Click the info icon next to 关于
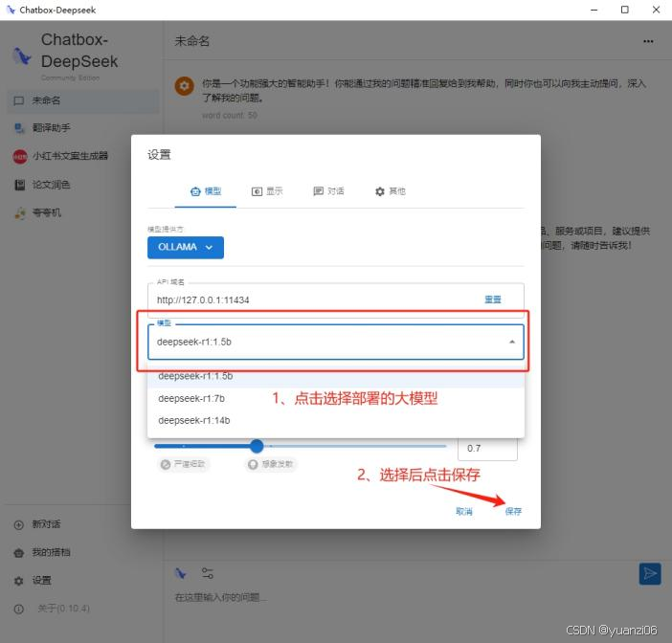The height and width of the screenshot is (643, 672). click(x=19, y=610)
